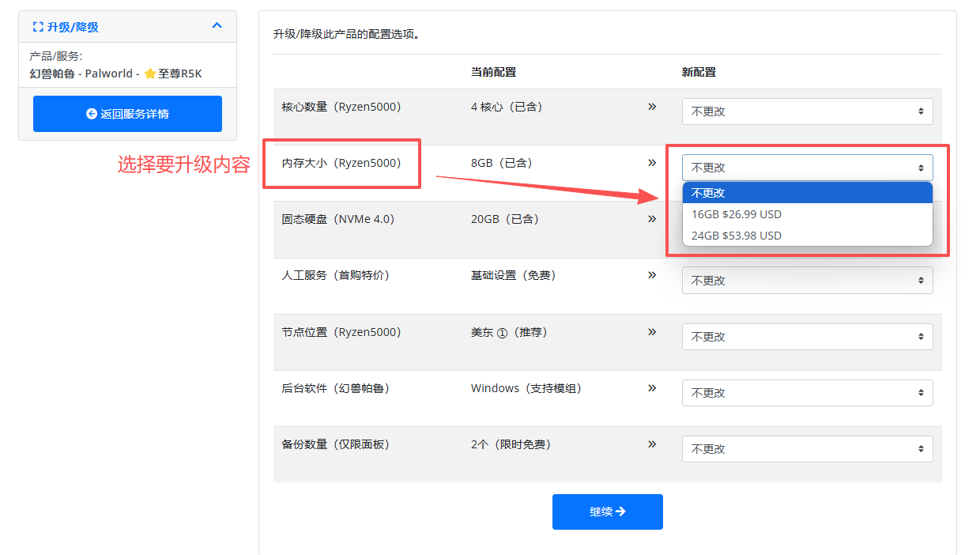Open 备份数量 new configuration dropdown
The image size is (980, 555).
pos(807,449)
